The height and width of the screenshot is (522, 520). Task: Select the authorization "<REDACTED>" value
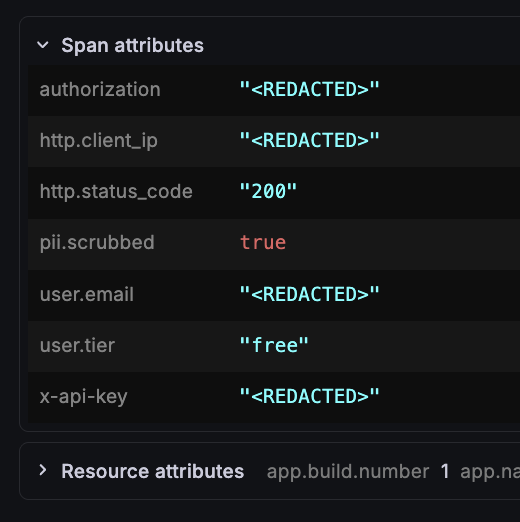(310, 89)
